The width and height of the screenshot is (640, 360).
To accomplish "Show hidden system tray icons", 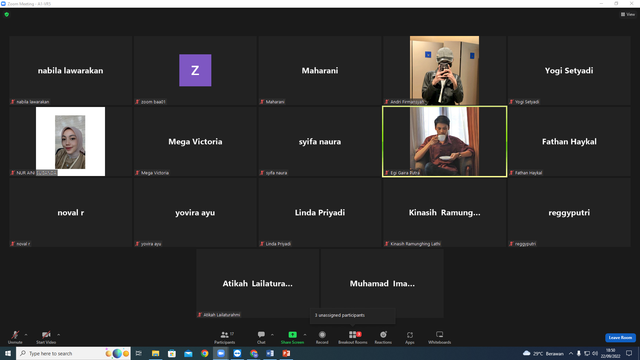I will click(571, 353).
